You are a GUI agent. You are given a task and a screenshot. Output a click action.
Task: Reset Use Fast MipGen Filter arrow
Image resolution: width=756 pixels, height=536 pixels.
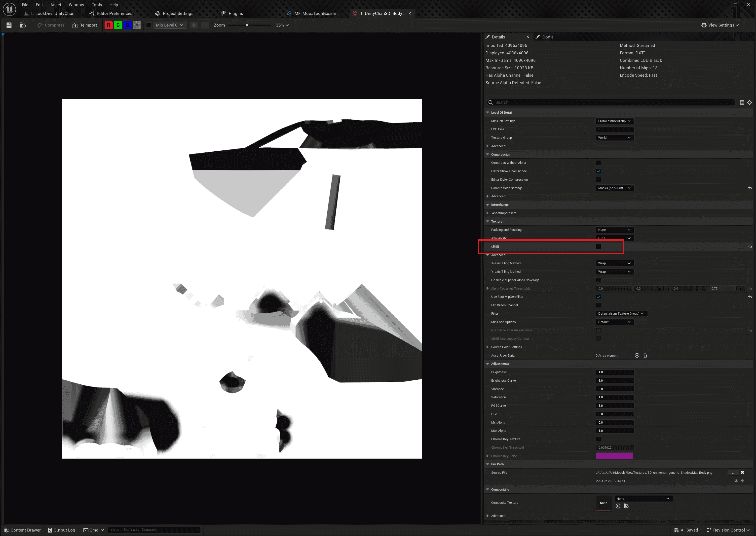click(750, 297)
